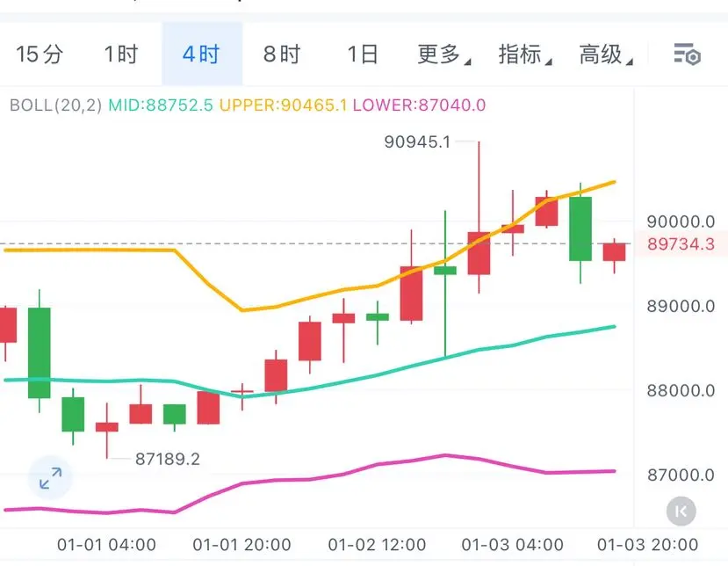The height and width of the screenshot is (566, 728).
Task: Tap the 90945.1 high price label
Action: 417,141
